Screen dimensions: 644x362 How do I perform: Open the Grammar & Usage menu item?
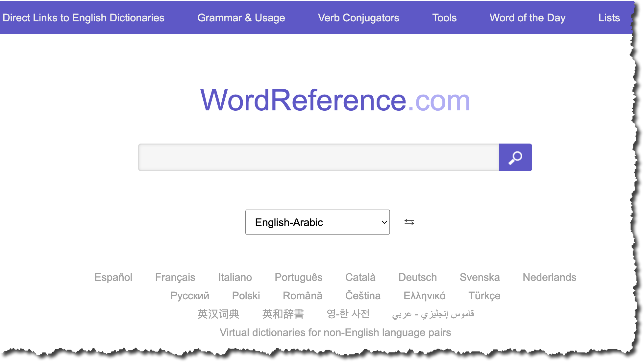pyautogui.click(x=241, y=18)
